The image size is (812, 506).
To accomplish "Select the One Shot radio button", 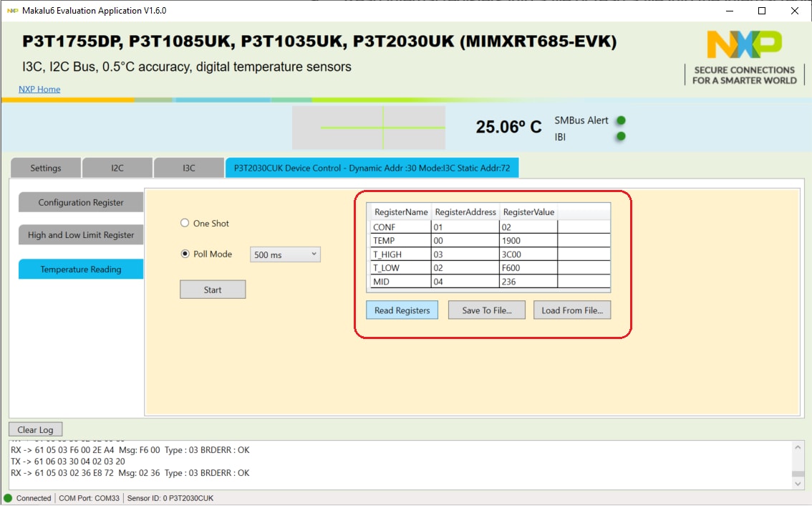I will (x=185, y=224).
